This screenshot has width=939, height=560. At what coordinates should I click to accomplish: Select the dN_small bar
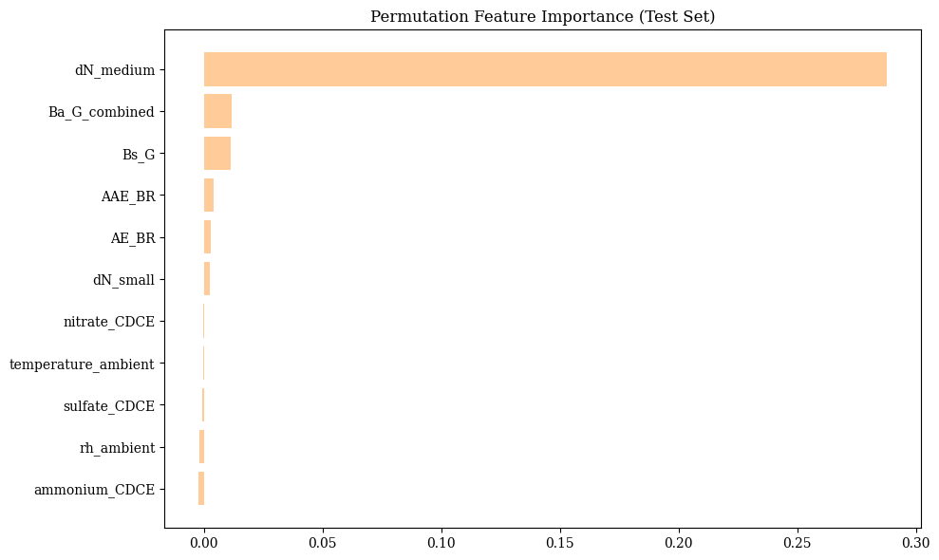[x=207, y=279]
